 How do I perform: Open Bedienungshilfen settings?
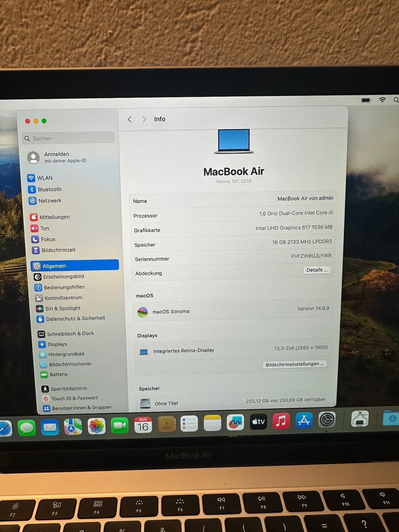(x=59, y=287)
